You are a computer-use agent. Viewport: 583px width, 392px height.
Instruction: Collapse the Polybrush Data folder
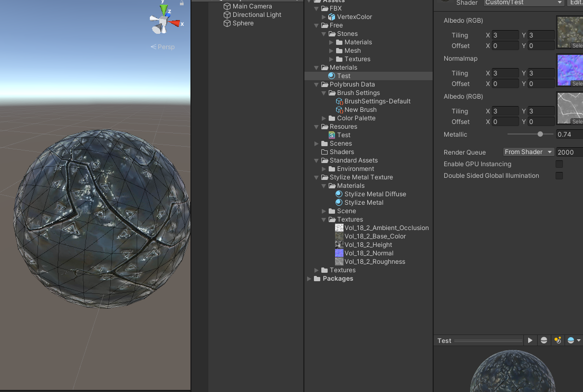coord(317,84)
